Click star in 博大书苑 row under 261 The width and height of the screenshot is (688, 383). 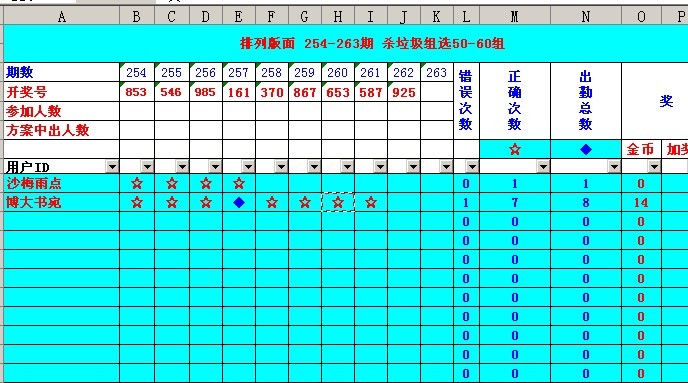tap(371, 202)
